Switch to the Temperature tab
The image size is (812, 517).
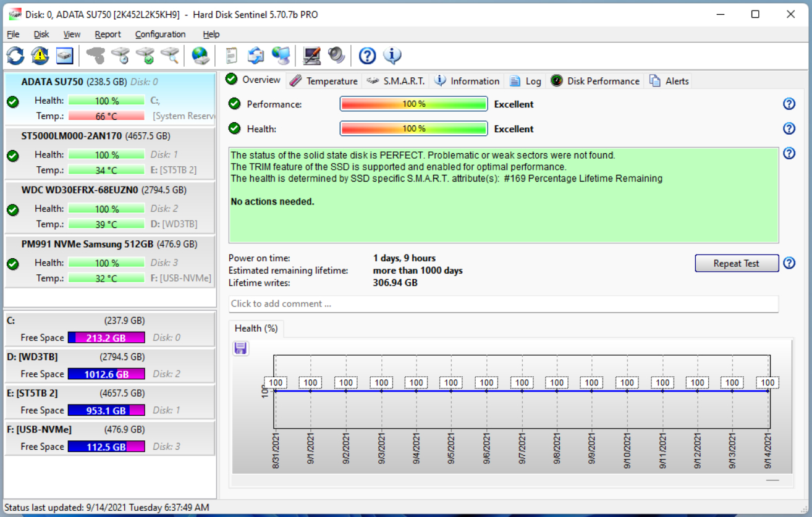[323, 81]
